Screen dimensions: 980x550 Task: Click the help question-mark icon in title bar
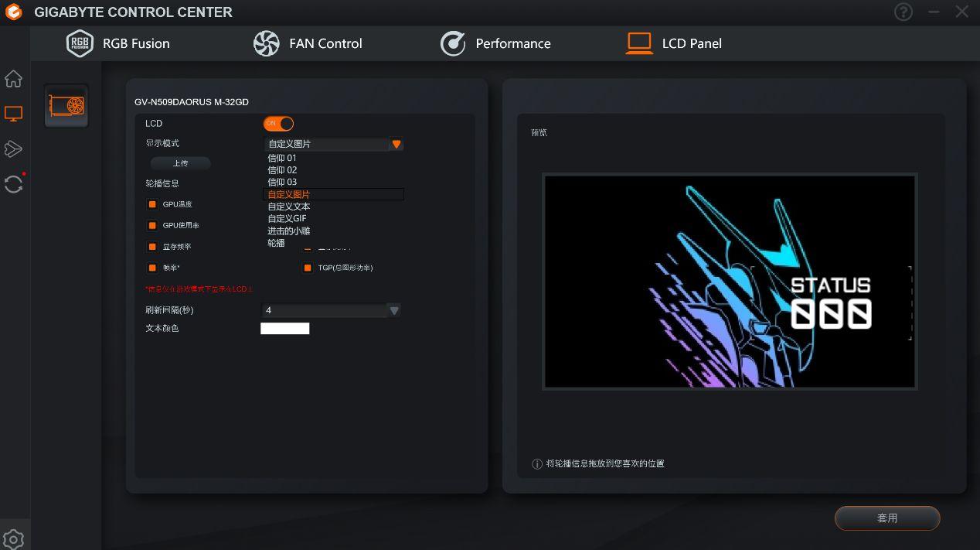(903, 12)
